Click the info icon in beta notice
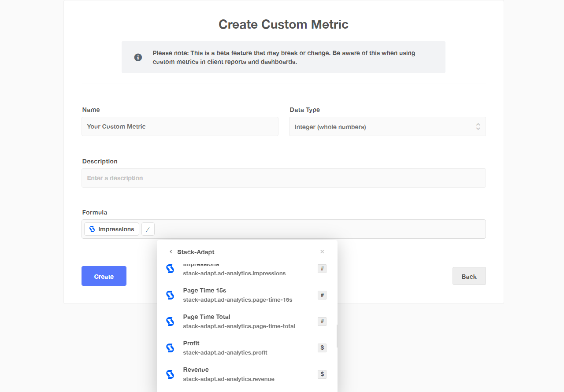The height and width of the screenshot is (392, 564). click(138, 57)
